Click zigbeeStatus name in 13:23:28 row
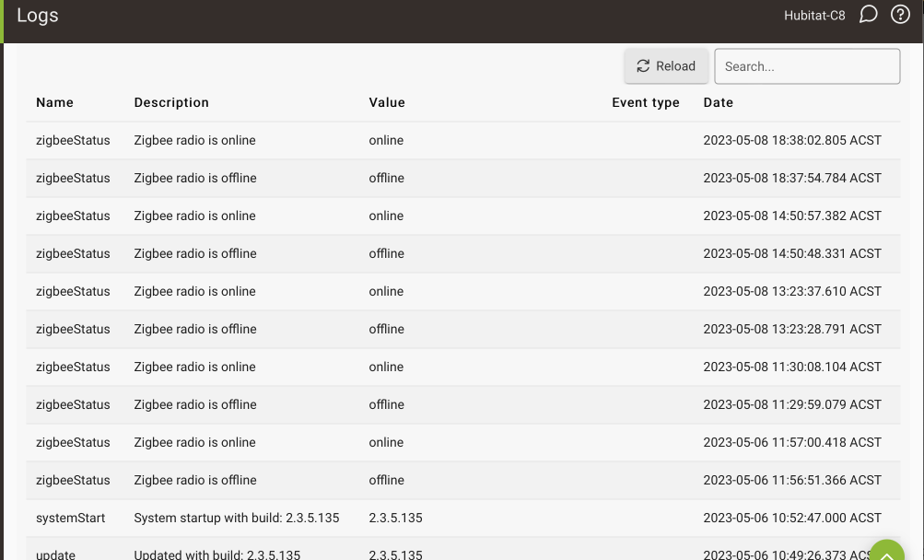 [x=73, y=329]
